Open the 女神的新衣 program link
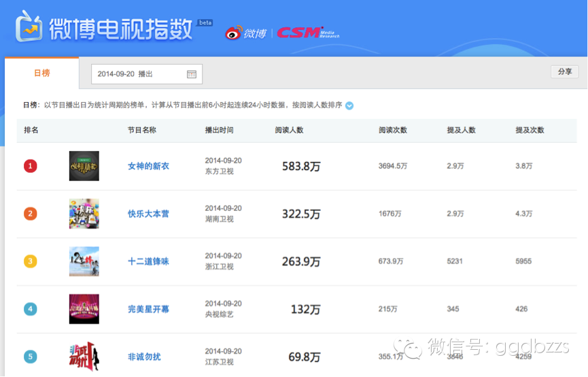The width and height of the screenshot is (588, 377). click(x=148, y=166)
